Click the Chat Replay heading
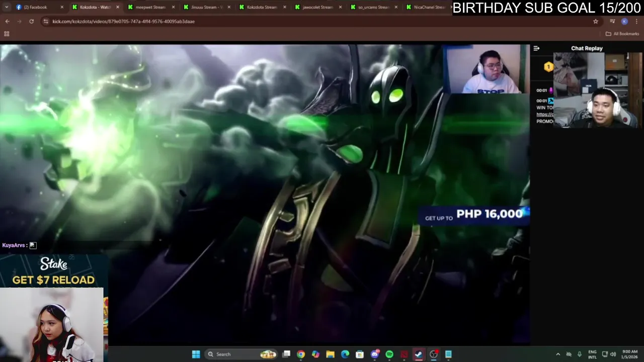644x362 pixels. click(587, 48)
